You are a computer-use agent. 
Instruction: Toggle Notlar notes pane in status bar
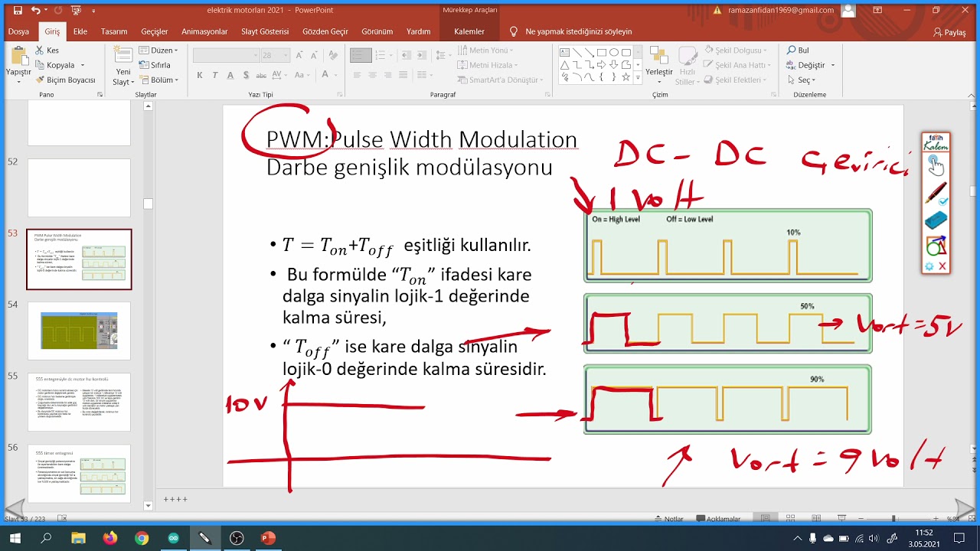click(668, 519)
